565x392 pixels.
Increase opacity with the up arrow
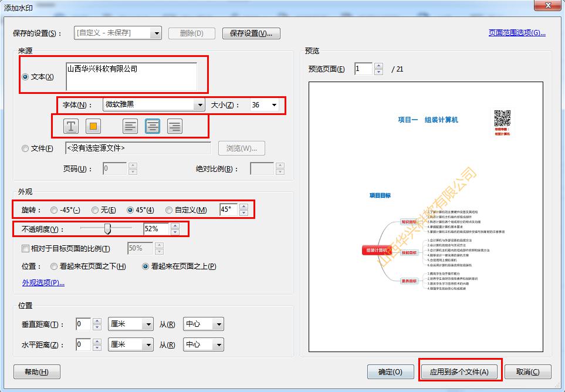click(175, 225)
